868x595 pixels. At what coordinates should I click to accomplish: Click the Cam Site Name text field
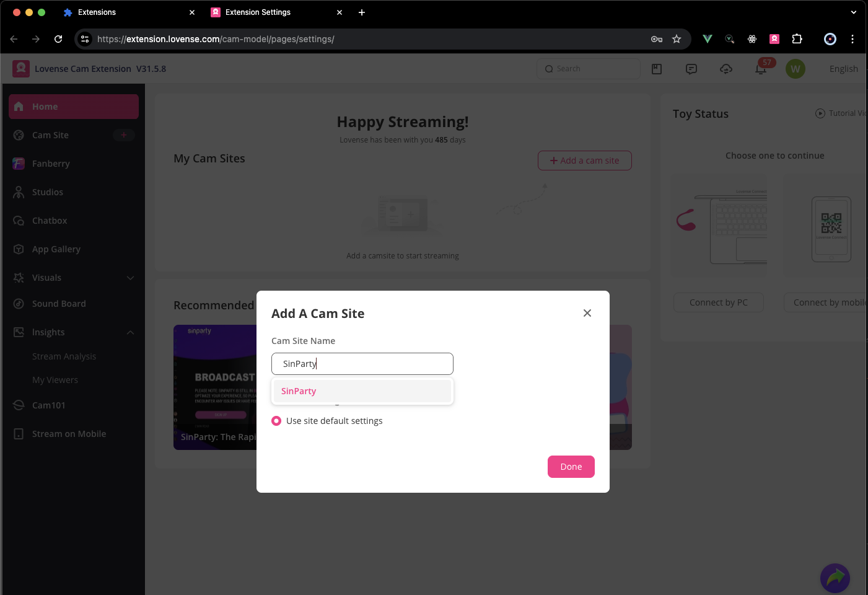point(362,364)
